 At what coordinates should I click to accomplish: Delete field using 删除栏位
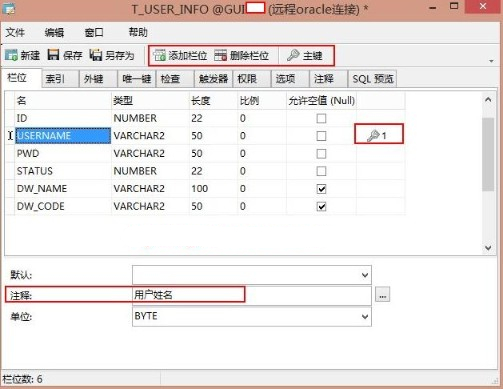pos(241,55)
